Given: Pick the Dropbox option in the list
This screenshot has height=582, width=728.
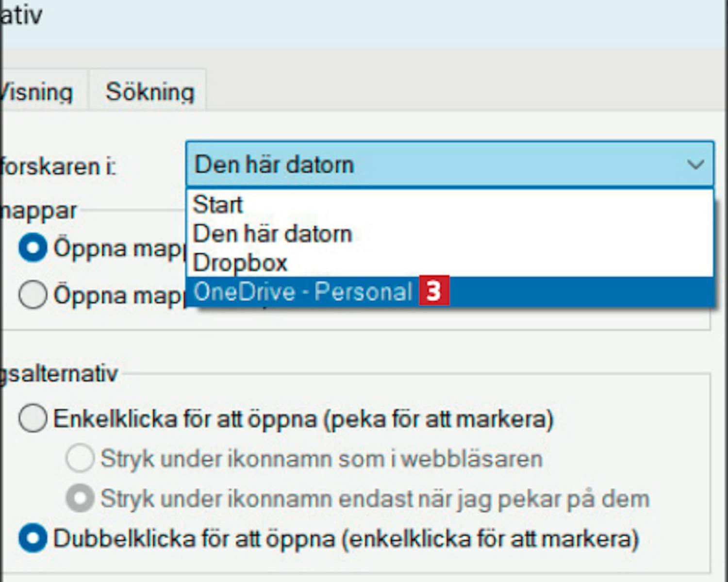Looking at the screenshot, I should 240,263.
